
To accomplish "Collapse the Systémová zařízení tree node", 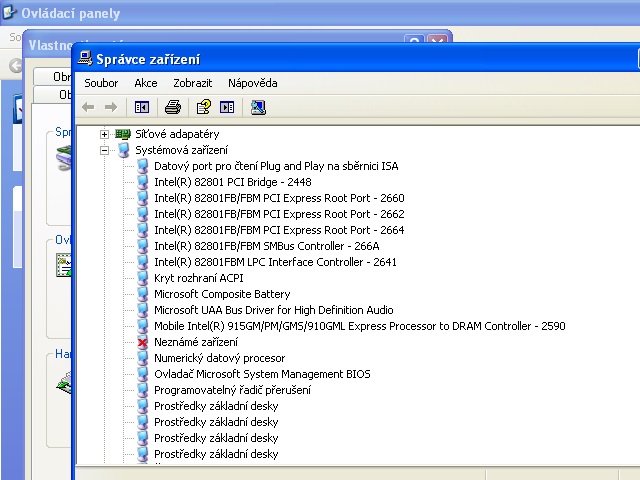I will (104, 150).
